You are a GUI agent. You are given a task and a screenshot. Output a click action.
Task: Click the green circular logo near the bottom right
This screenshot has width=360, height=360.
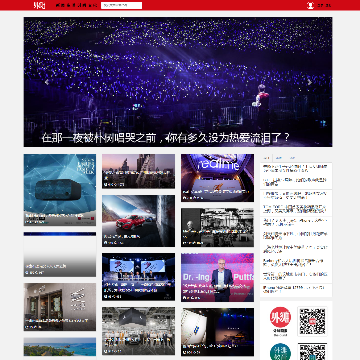point(280,352)
